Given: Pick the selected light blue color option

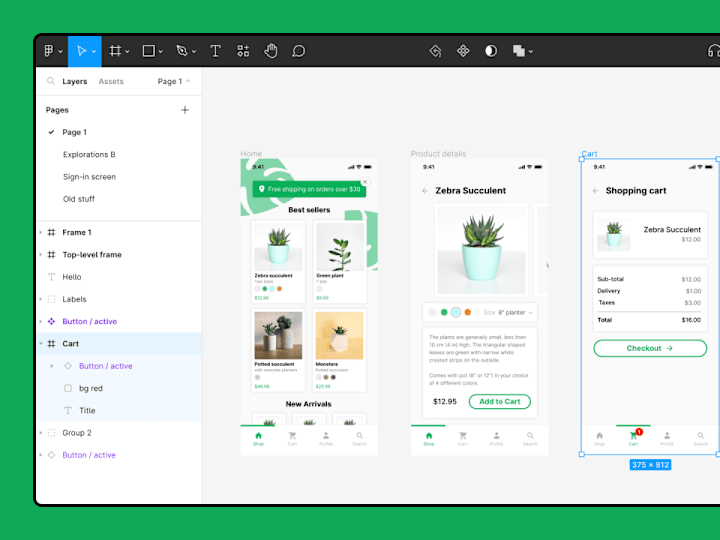Looking at the screenshot, I should tap(456, 312).
